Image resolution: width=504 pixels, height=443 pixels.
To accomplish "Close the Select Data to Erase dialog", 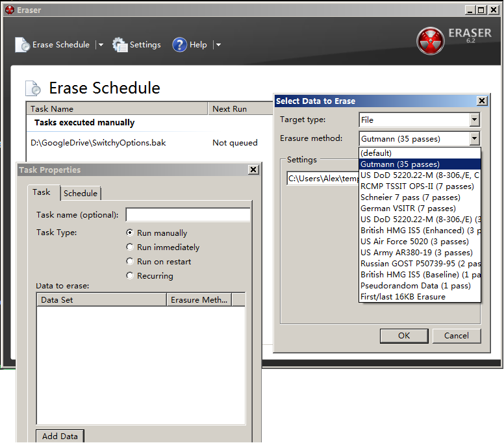I will click(482, 101).
